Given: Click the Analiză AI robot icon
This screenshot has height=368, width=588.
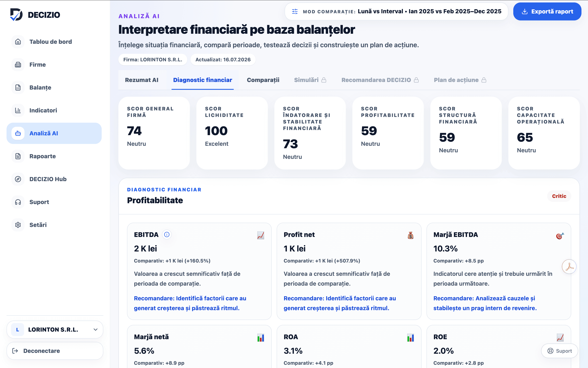Looking at the screenshot, I should pos(18,133).
